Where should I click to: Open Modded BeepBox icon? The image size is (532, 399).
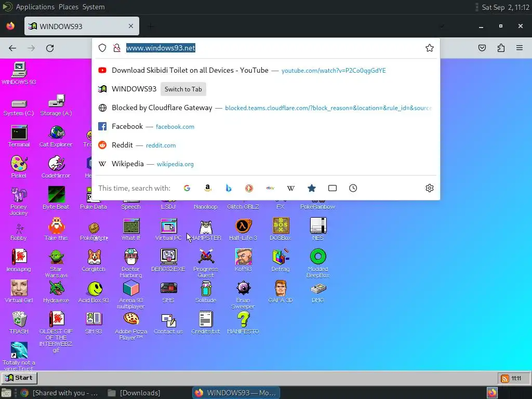[318, 263]
